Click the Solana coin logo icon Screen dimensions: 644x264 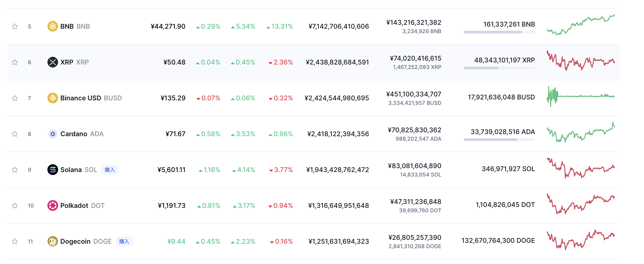pyautogui.click(x=52, y=170)
